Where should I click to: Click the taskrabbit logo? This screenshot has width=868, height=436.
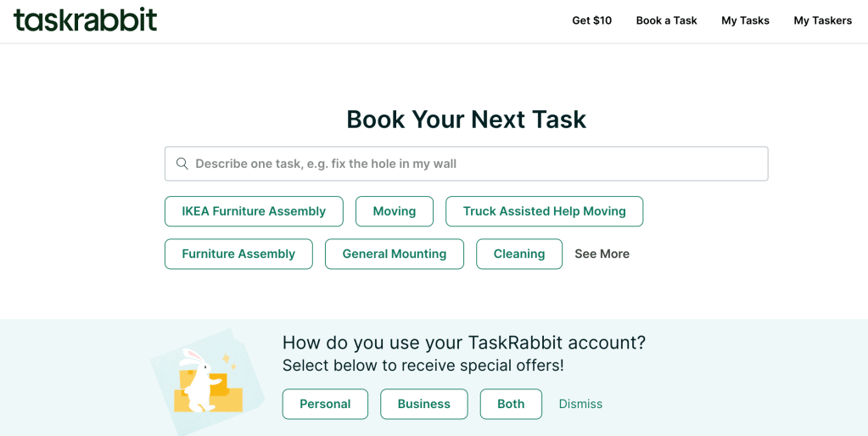85,20
